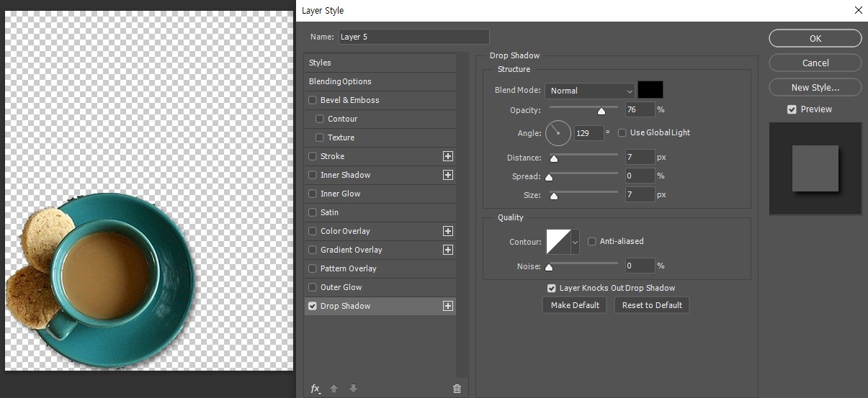The height and width of the screenshot is (398, 868).
Task: Click the Make Default button
Action: click(x=575, y=305)
